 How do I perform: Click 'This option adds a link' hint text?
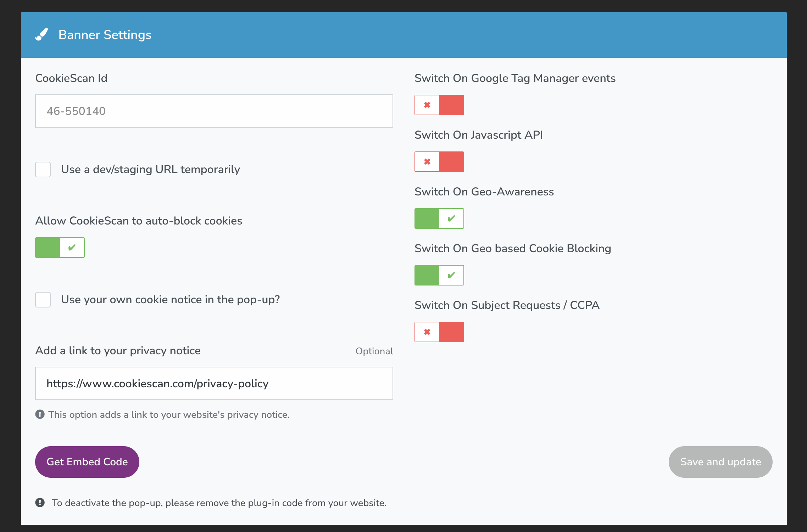(x=169, y=415)
